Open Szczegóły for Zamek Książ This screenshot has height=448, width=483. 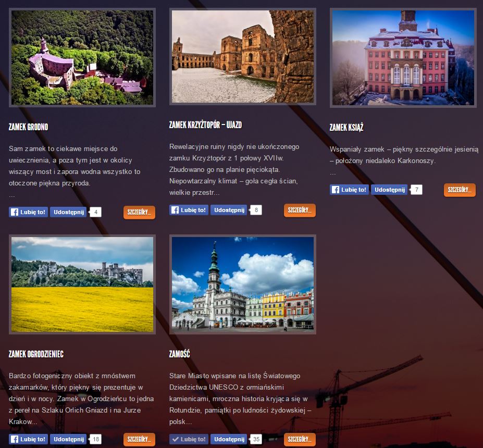pyautogui.click(x=460, y=190)
